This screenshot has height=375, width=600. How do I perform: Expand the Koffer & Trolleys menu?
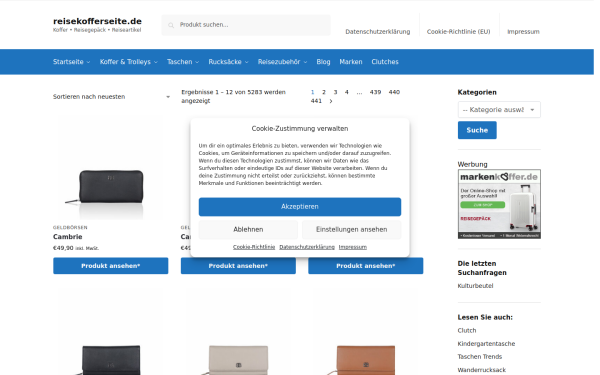point(129,62)
